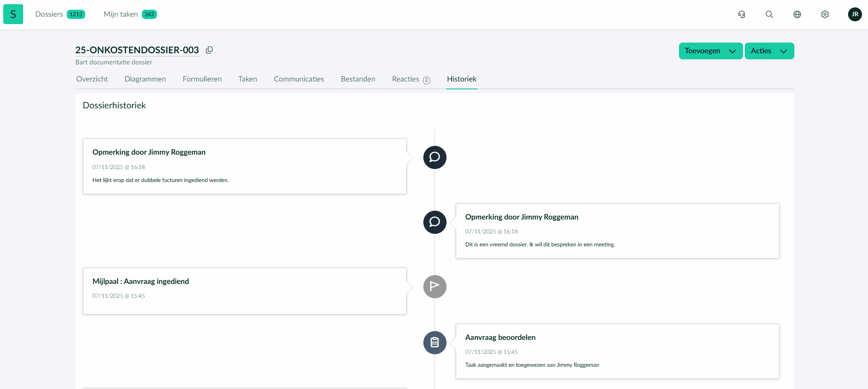The height and width of the screenshot is (389, 868).
Task: Open Dossiers in the top navigation
Action: tap(49, 14)
